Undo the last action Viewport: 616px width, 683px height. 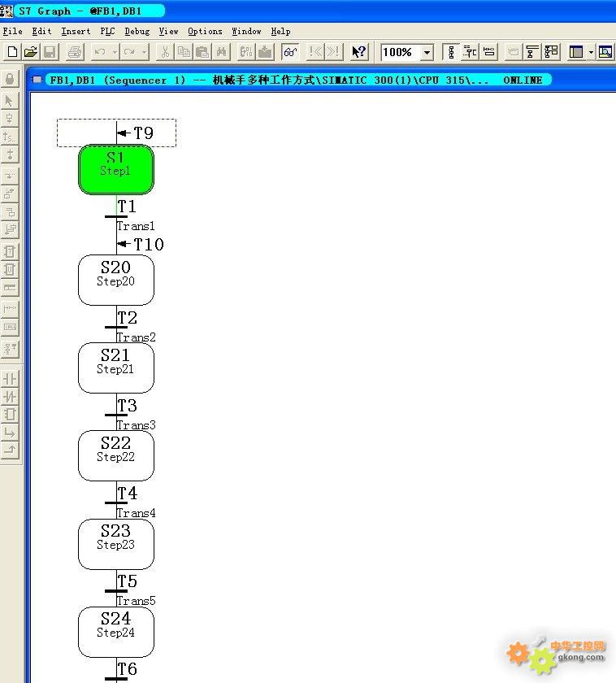click(100, 52)
